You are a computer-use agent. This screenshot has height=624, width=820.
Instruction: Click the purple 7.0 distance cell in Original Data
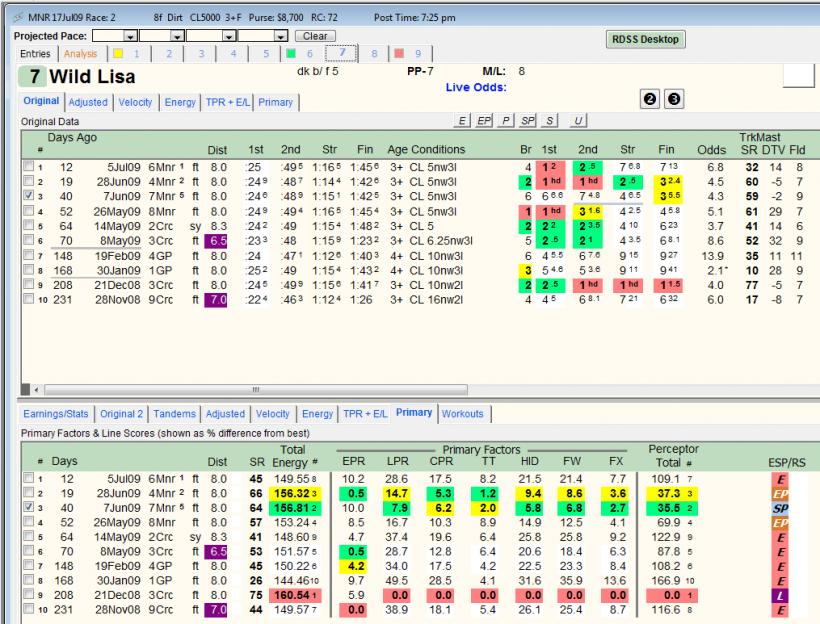tap(217, 300)
